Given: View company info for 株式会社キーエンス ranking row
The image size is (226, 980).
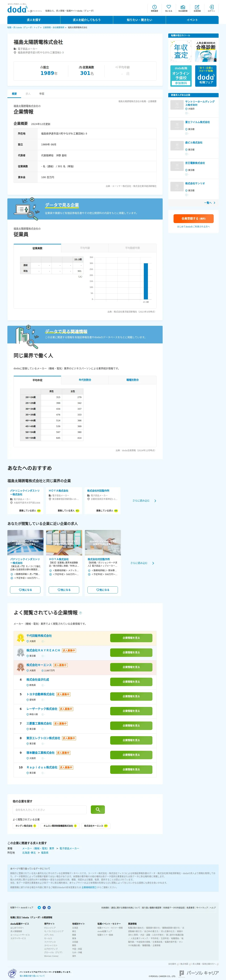Looking at the screenshot, I should (131, 667).
